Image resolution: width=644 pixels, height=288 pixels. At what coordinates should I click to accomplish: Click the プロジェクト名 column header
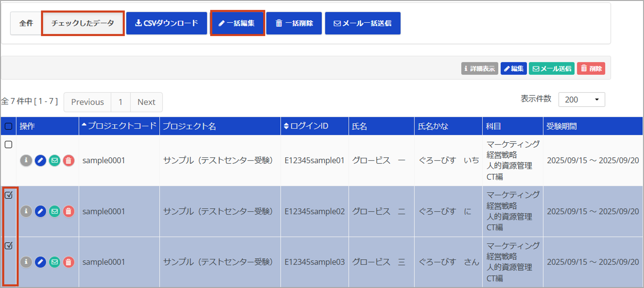click(220, 126)
